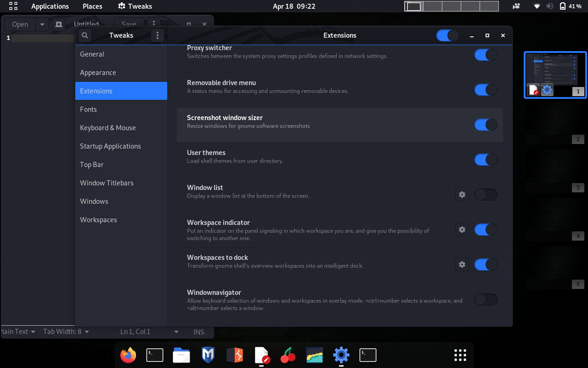588x368 pixels.
Task: Launch Metasploit from the dock
Action: point(208,355)
